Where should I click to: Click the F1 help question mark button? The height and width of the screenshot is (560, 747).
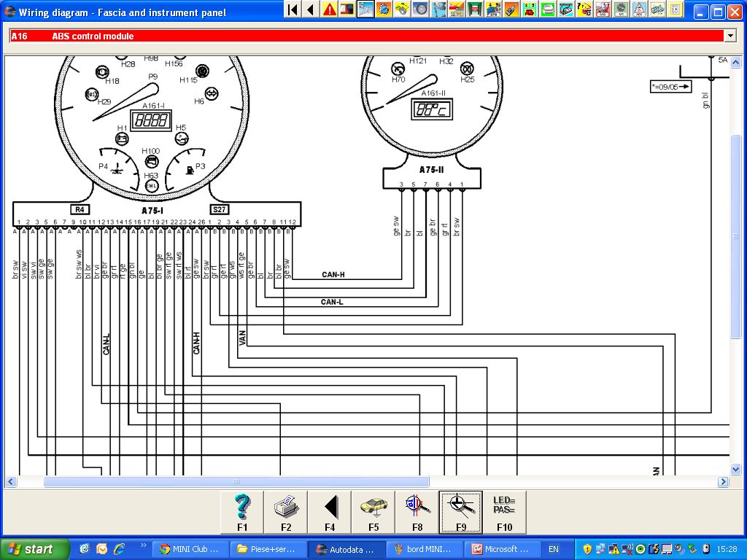tap(242, 512)
